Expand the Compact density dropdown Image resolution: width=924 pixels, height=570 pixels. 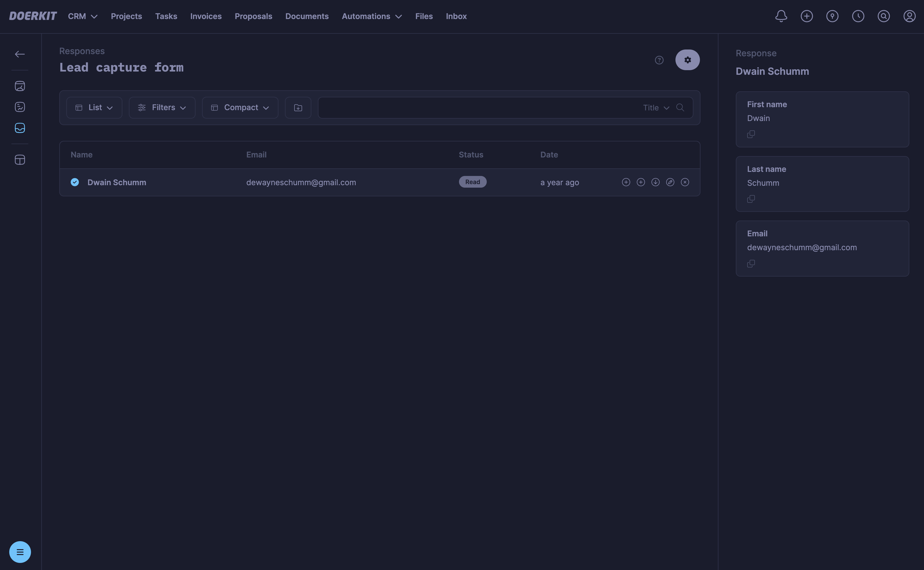[x=240, y=108]
